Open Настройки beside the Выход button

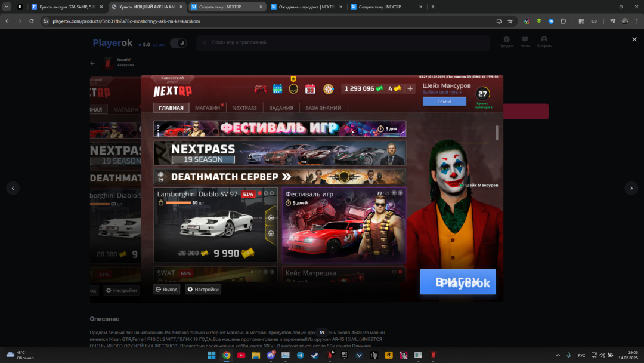pos(203,290)
